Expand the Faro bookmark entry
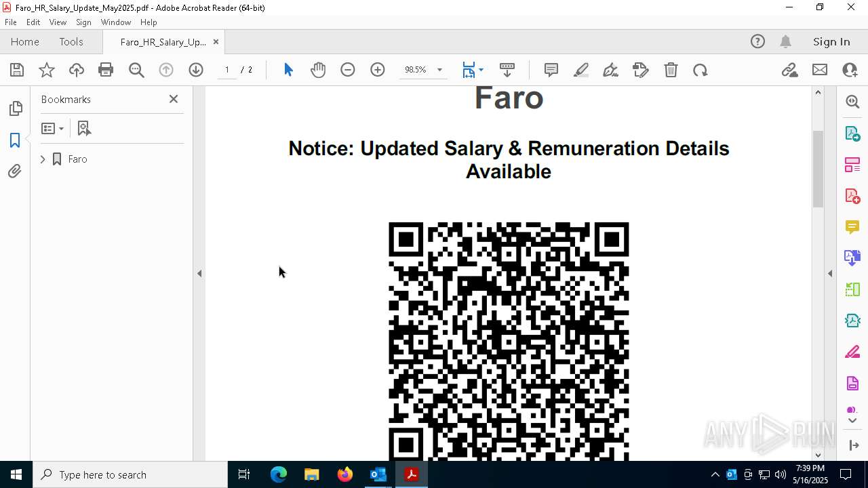Image resolution: width=868 pixels, height=488 pixels. pos(43,159)
